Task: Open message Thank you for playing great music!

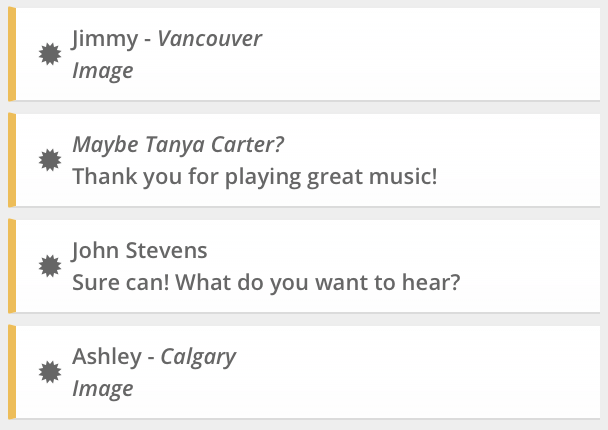Action: pos(255,176)
